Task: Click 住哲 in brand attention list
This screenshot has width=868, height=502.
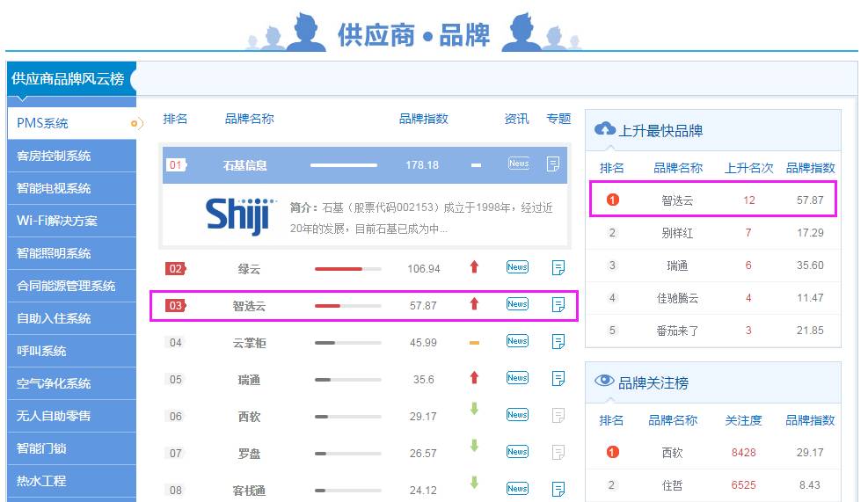Action: click(672, 485)
